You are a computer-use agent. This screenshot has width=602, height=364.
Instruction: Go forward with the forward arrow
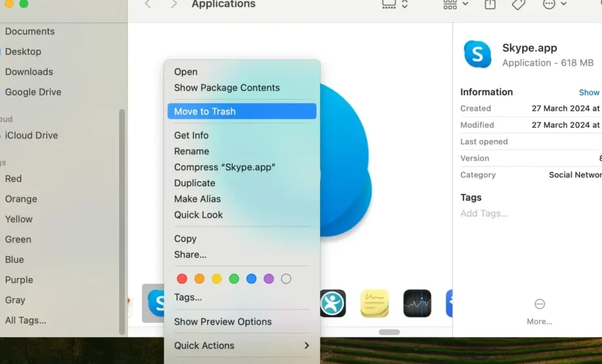[x=174, y=4]
